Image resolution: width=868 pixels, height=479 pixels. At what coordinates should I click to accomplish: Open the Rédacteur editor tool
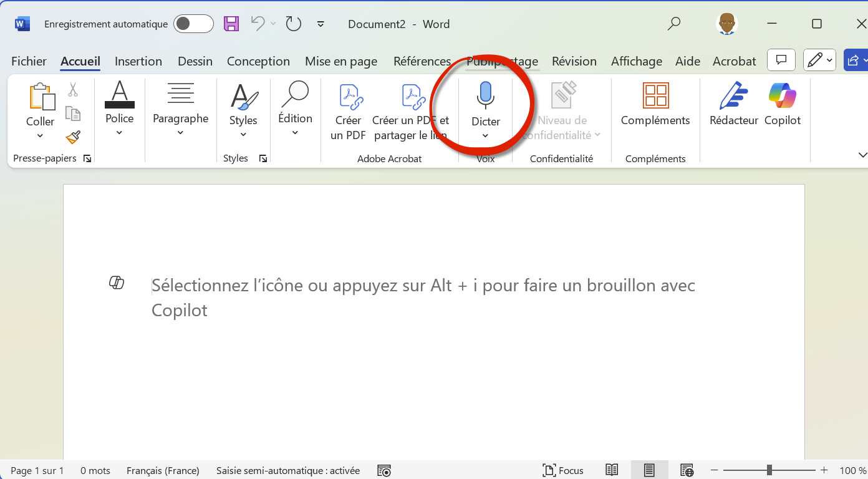click(x=733, y=96)
